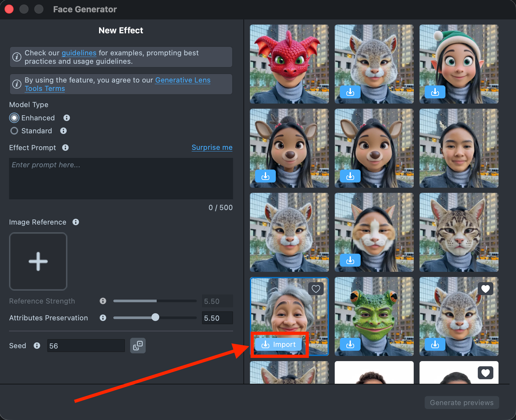516x420 pixels.
Task: Click the info icon next to Seed
Action: (x=37, y=346)
